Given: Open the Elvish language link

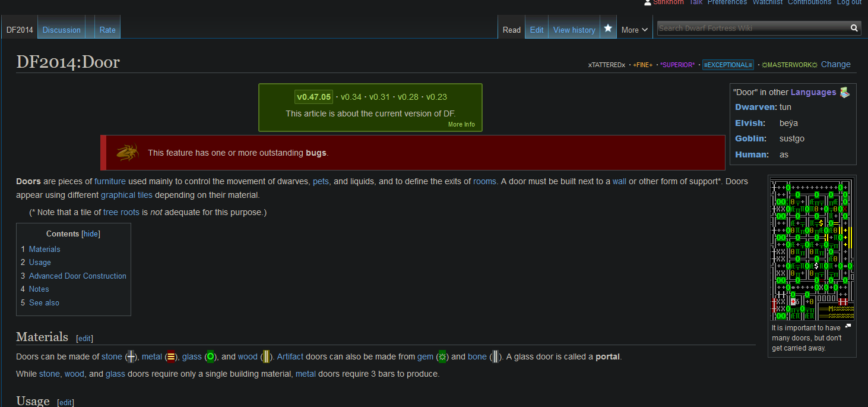Looking at the screenshot, I should [749, 123].
